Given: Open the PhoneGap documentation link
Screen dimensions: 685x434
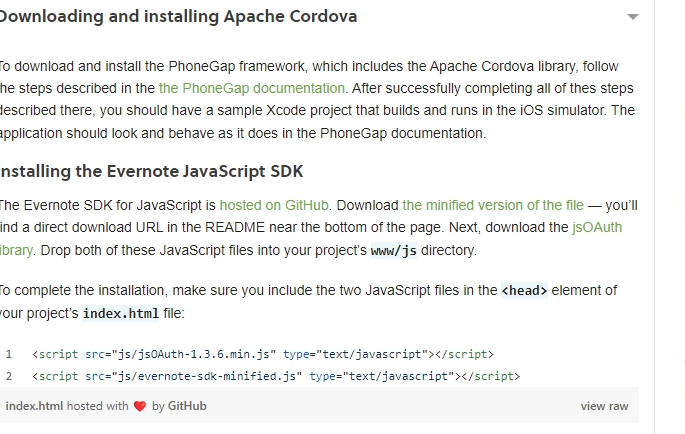Looking at the screenshot, I should [253, 88].
